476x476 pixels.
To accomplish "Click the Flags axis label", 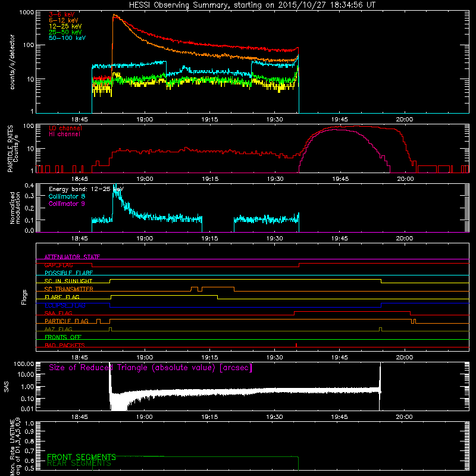I will tap(24, 297).
